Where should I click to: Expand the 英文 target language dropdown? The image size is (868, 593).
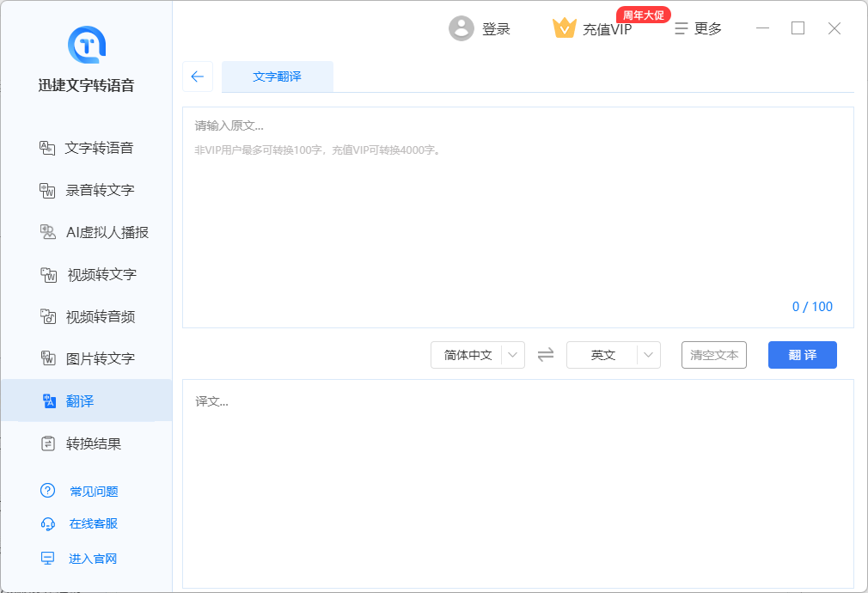[x=649, y=355]
